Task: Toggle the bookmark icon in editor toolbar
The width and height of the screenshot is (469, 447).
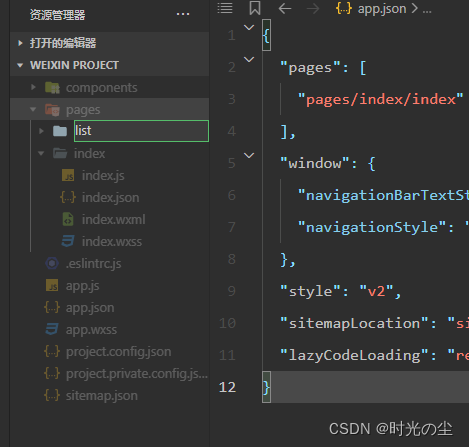Action: pyautogui.click(x=255, y=8)
